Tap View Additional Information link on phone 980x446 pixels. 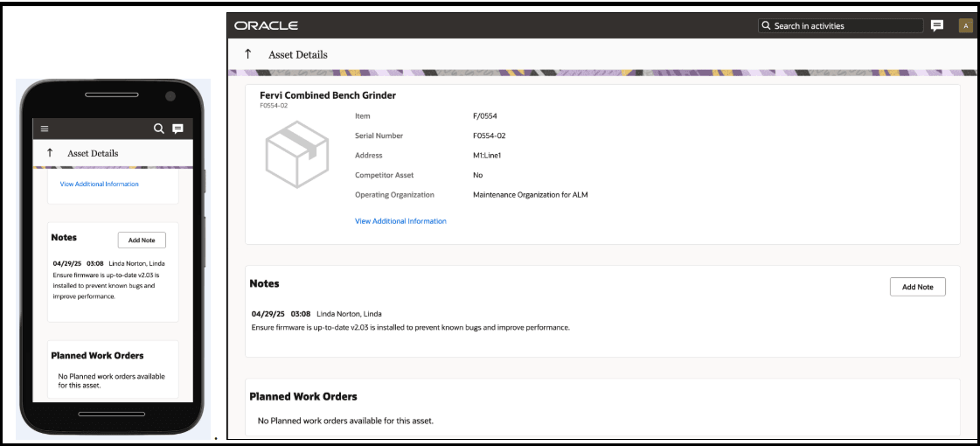pyautogui.click(x=100, y=184)
